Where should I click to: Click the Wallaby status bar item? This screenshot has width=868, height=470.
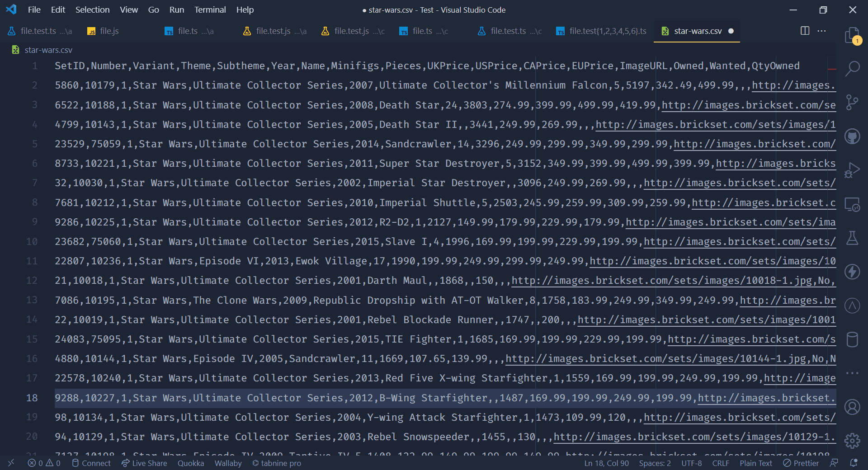coord(228,463)
